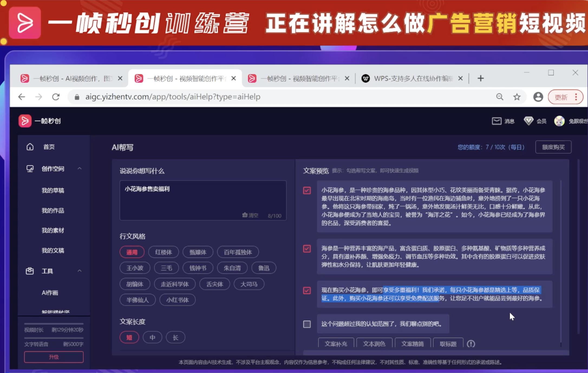This screenshot has height=373, width=588.
Task: Click the 升级 upgrade button
Action: 54,356
